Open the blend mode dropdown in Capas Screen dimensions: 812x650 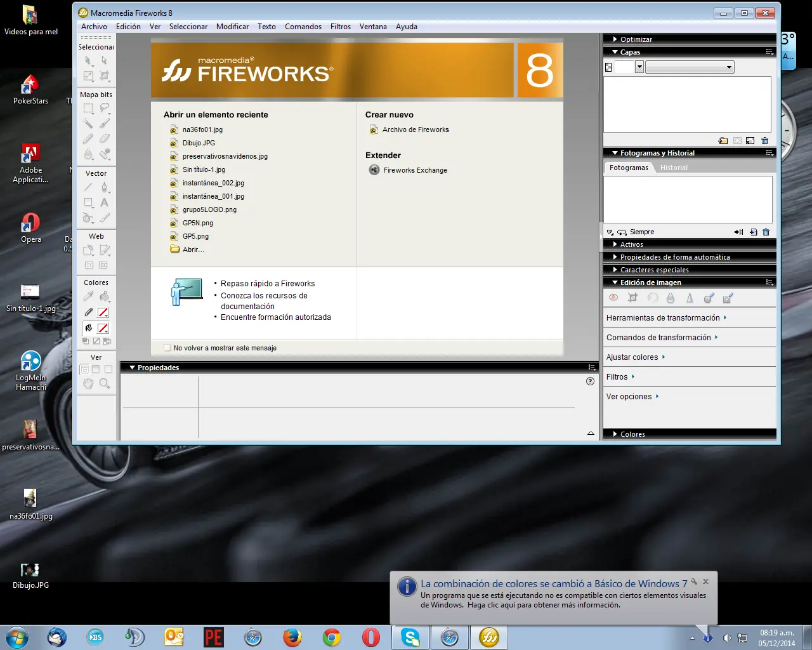pyautogui.click(x=690, y=67)
